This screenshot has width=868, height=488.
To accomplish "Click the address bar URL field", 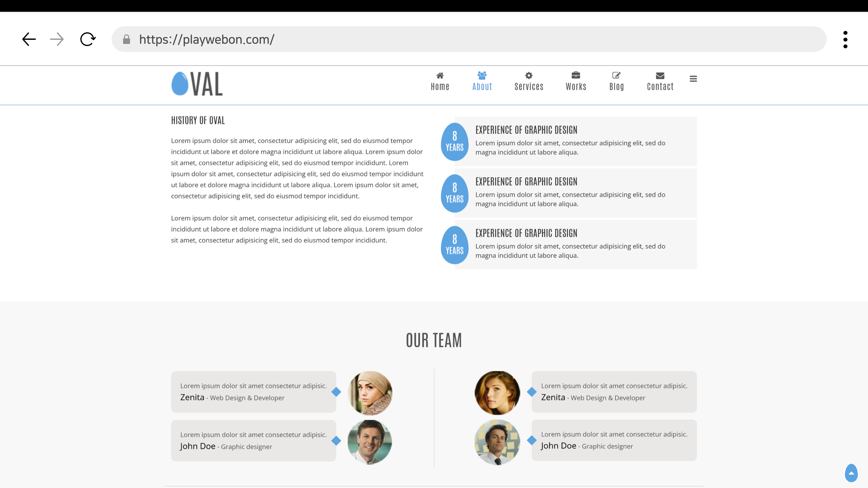I will tap(472, 39).
